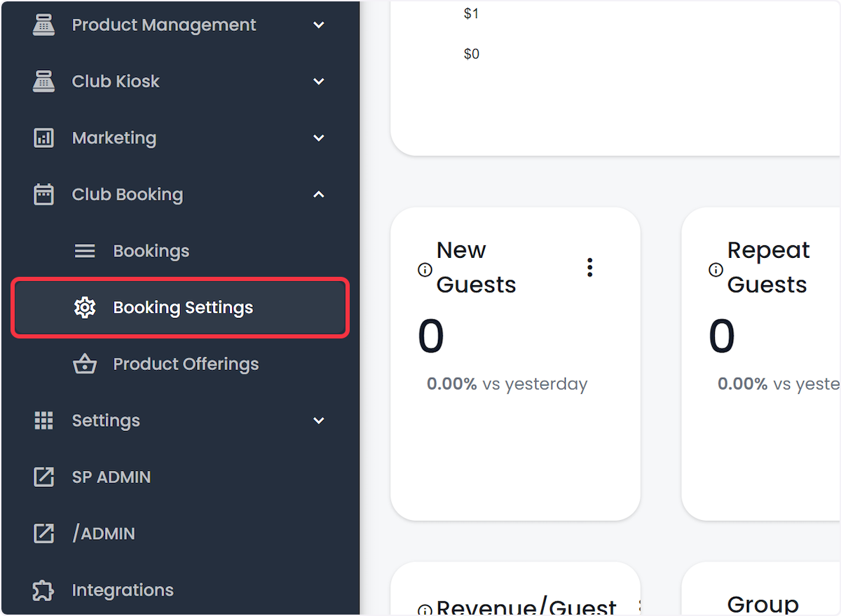This screenshot has height=616, width=841.
Task: Click the Settings grid icon
Action: (43, 420)
